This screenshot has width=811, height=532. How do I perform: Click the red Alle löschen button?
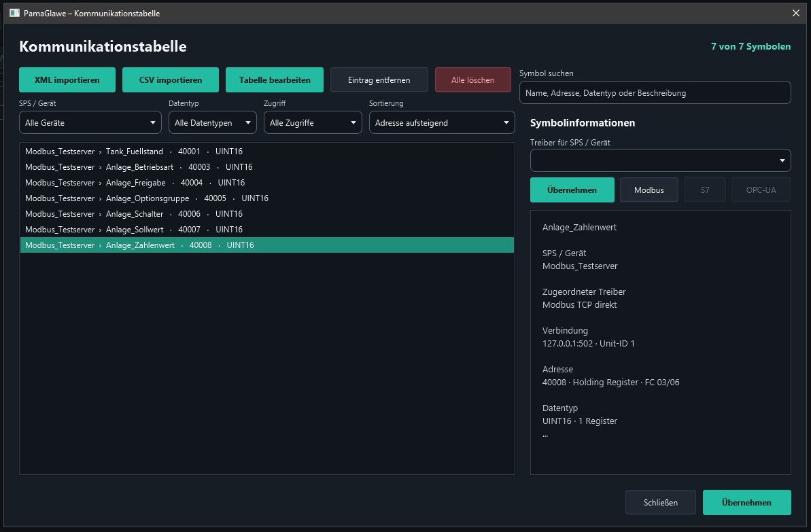pyautogui.click(x=472, y=80)
